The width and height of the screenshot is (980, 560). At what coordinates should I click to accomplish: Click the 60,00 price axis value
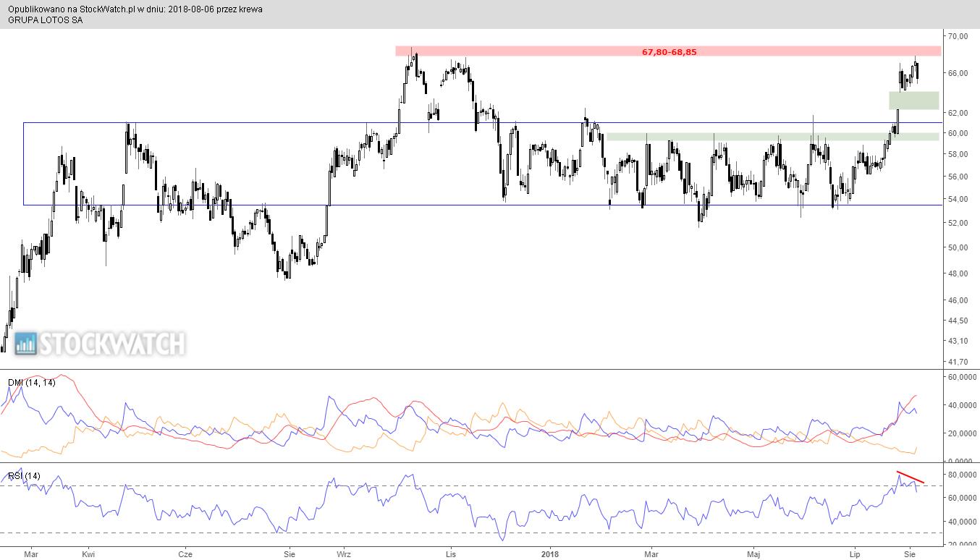(958, 133)
